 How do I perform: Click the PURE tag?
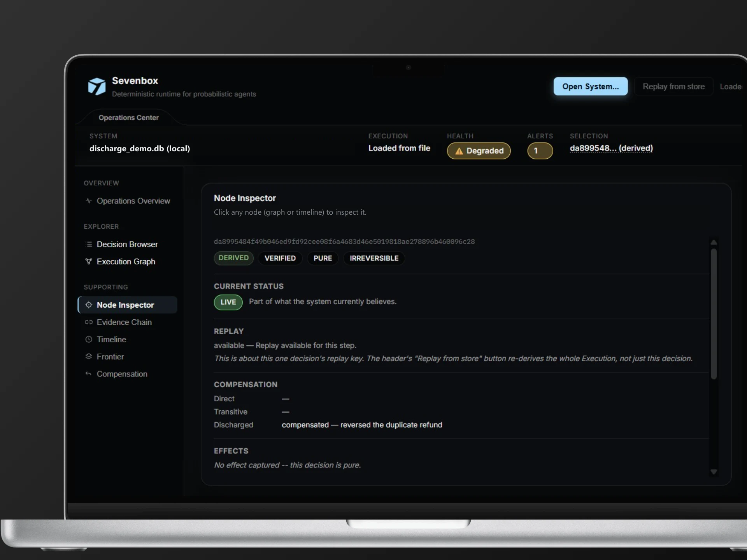tap(323, 258)
